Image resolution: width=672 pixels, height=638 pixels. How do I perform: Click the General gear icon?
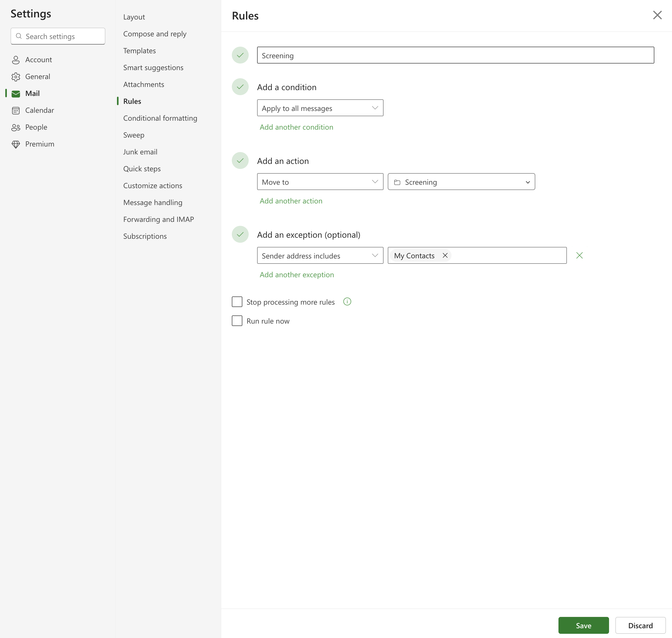[16, 77]
